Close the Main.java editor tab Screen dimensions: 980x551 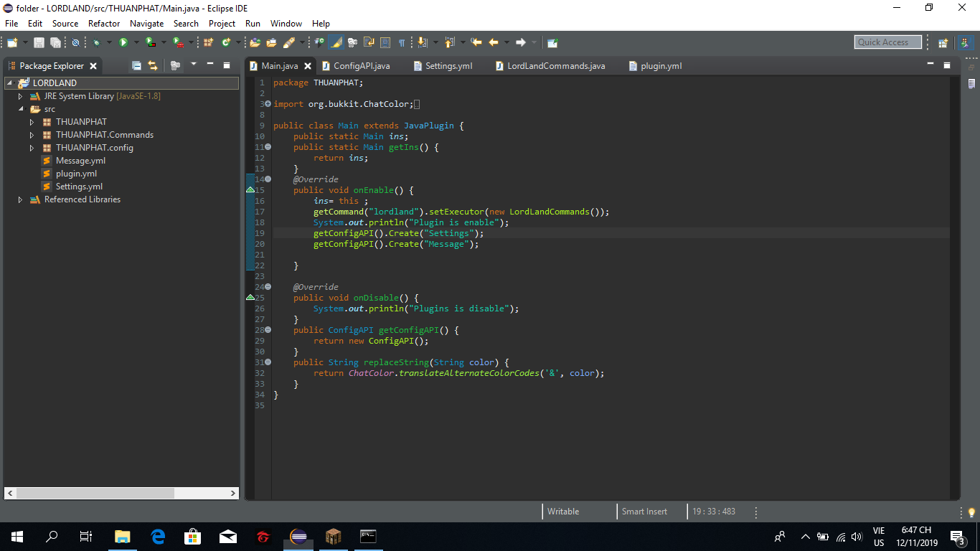pyautogui.click(x=308, y=66)
